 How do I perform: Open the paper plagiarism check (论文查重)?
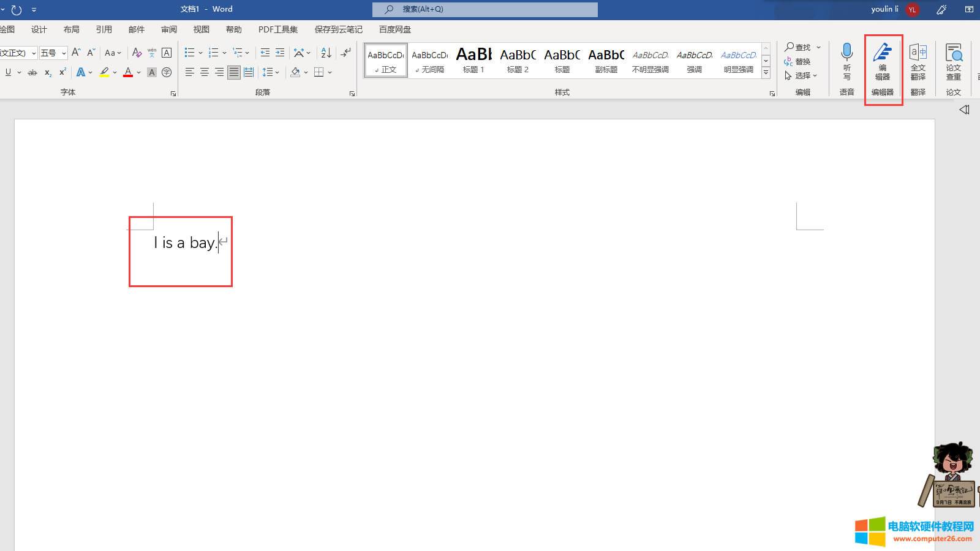pos(953,61)
